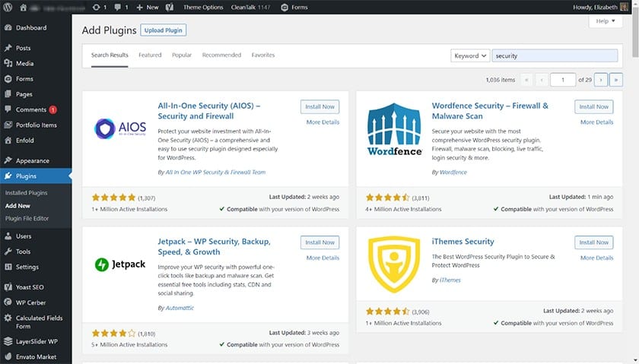This screenshot has width=639, height=364.
Task: Open Theme Options in admin bar
Action: [203, 8]
